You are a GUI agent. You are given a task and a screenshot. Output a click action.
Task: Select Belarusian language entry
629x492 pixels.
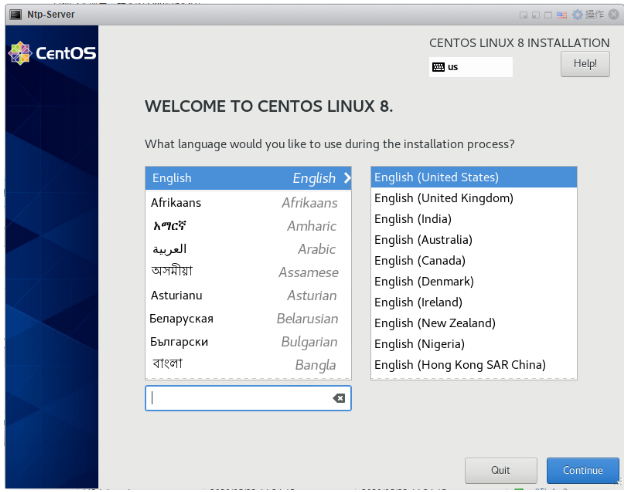(x=247, y=319)
